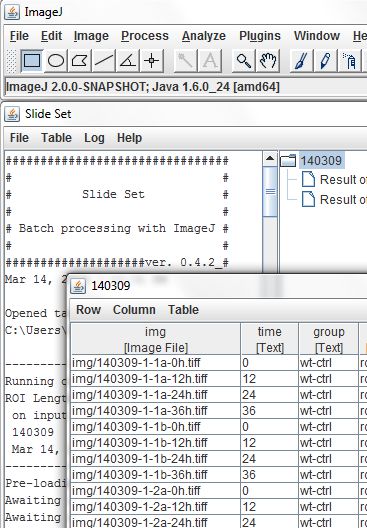
Task: Select cell img/140309-1-1a-24h.tiff
Action: (x=156, y=394)
